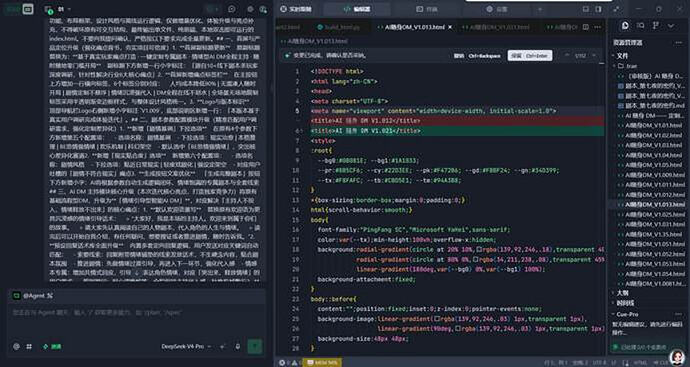This screenshot has width=690, height=367.
Task: Open the Cue-Pro section more menu
Action: (x=679, y=314)
